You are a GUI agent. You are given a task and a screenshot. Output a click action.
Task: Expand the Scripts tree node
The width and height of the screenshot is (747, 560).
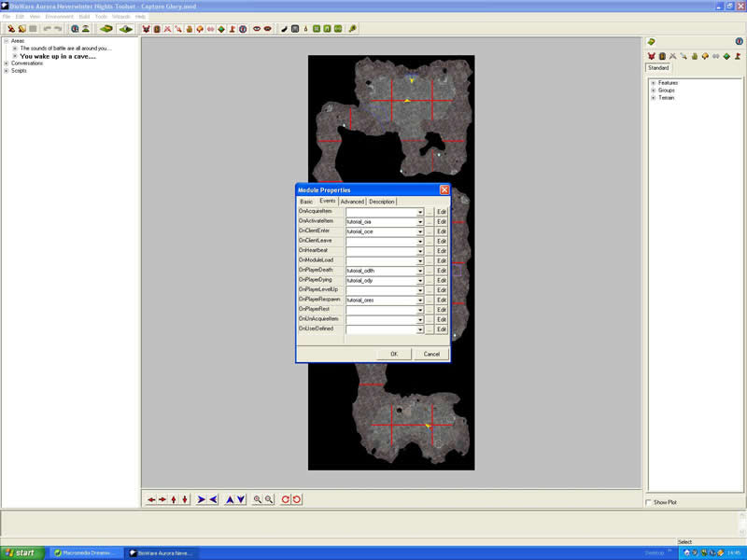click(x=7, y=71)
